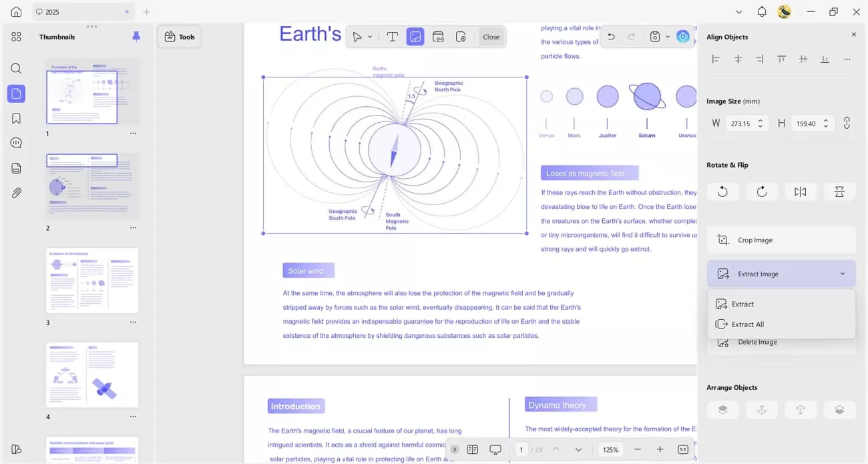Rotate image clockwise
The height and width of the screenshot is (464, 868).
point(762,192)
